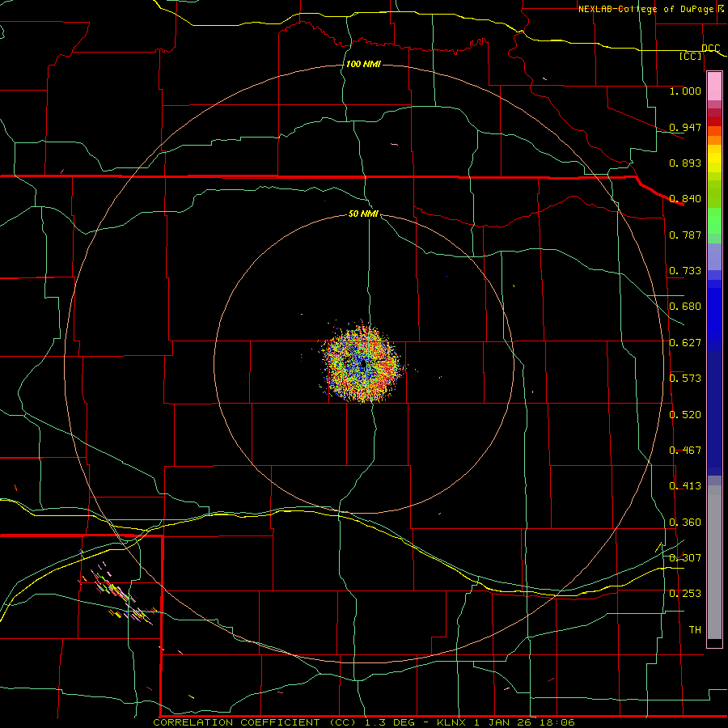Click the 0.573 scale value
The width and height of the screenshot is (728, 728).
point(685,378)
